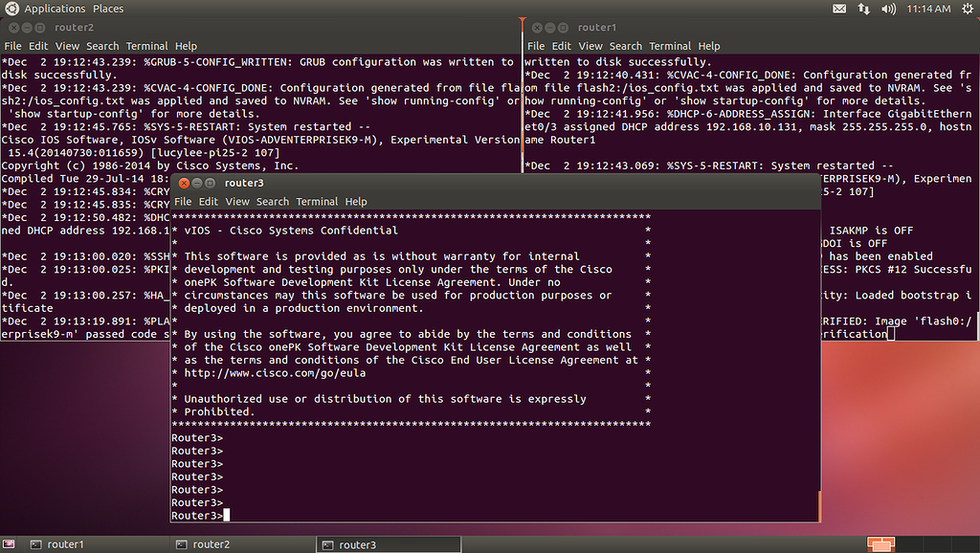The width and height of the screenshot is (980, 553).
Task: Click 'Prohibited.' line in router3 banner
Action: coord(219,411)
